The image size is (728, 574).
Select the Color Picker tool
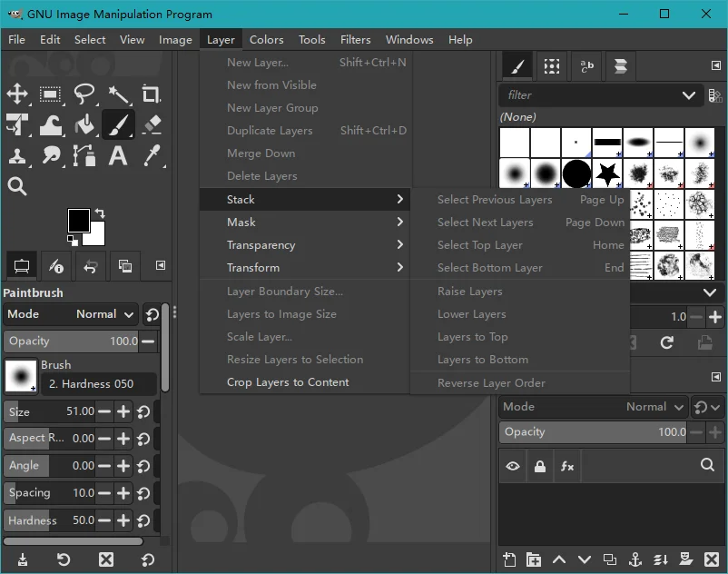tap(152, 155)
